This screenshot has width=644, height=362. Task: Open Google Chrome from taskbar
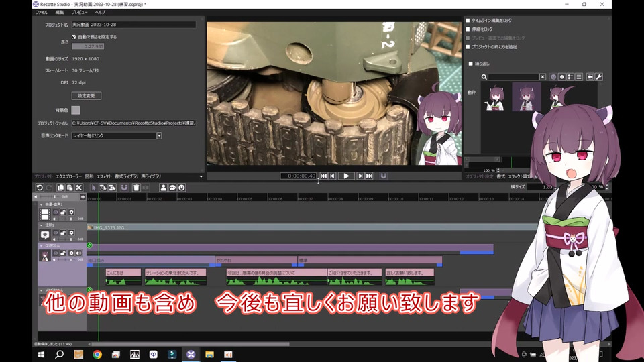(97, 354)
